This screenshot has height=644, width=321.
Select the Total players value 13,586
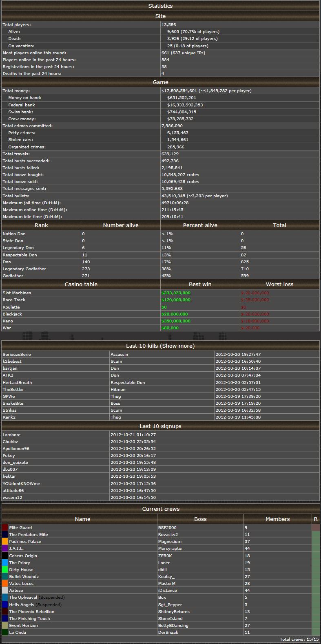click(168, 24)
